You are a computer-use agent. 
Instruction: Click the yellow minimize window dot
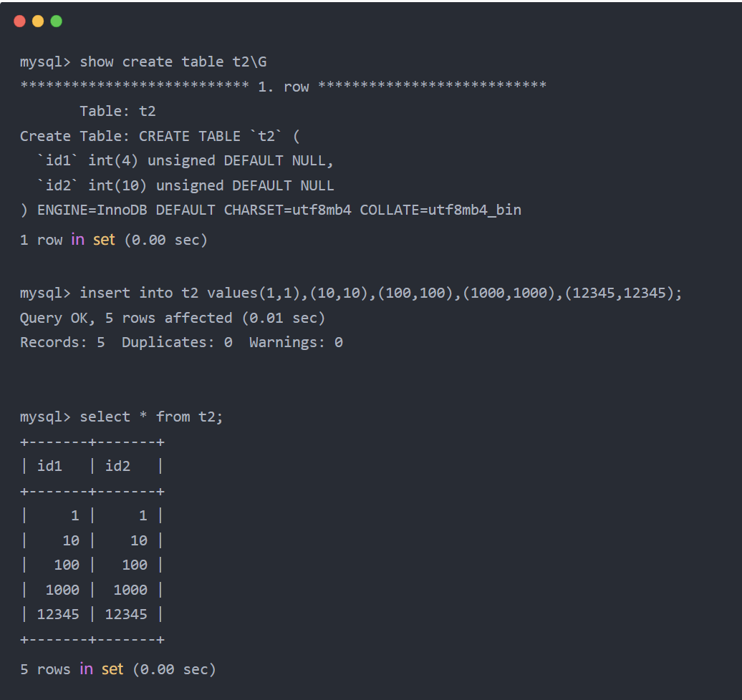coord(38,21)
